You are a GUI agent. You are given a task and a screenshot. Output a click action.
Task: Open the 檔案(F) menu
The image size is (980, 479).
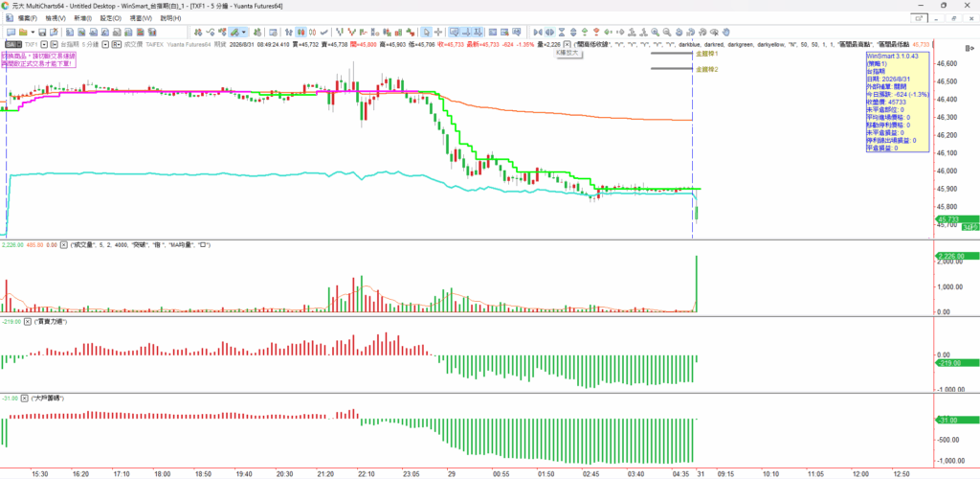tap(27, 18)
